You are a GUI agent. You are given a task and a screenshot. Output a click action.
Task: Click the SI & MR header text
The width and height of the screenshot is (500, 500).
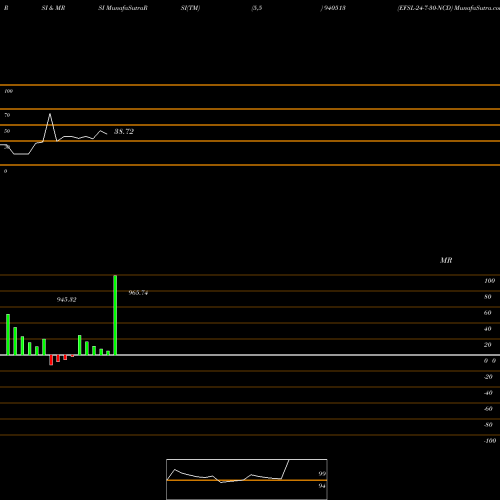(53, 8)
